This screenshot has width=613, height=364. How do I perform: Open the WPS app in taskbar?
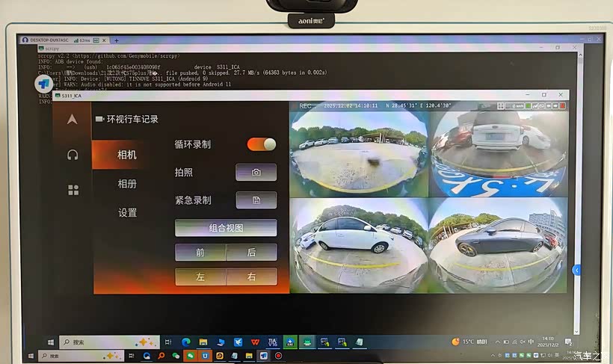pyautogui.click(x=255, y=342)
